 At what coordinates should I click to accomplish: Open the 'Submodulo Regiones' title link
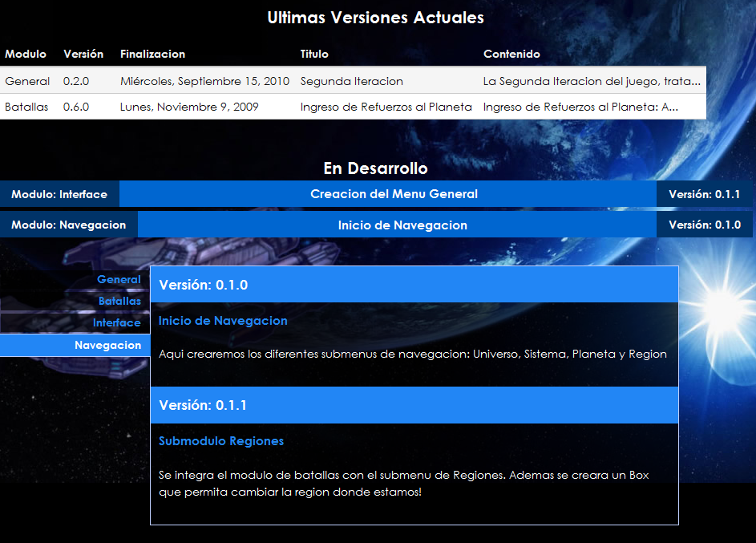(221, 441)
